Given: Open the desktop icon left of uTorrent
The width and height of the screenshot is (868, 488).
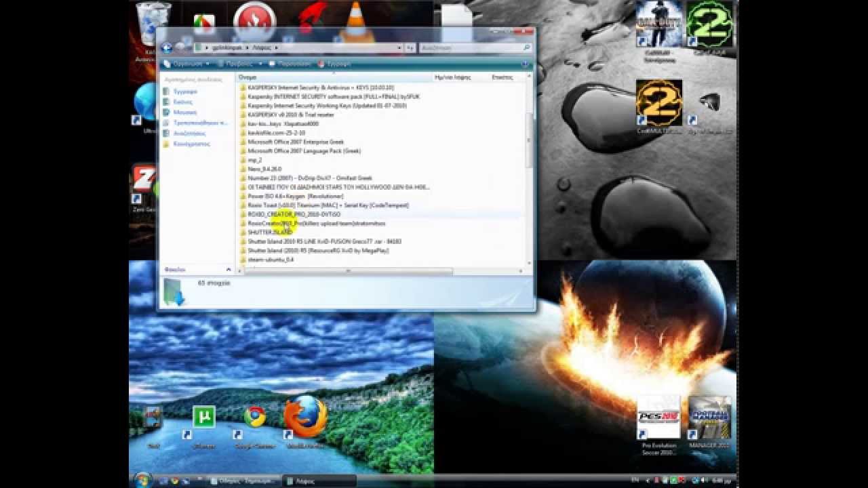Looking at the screenshot, I should 153,418.
